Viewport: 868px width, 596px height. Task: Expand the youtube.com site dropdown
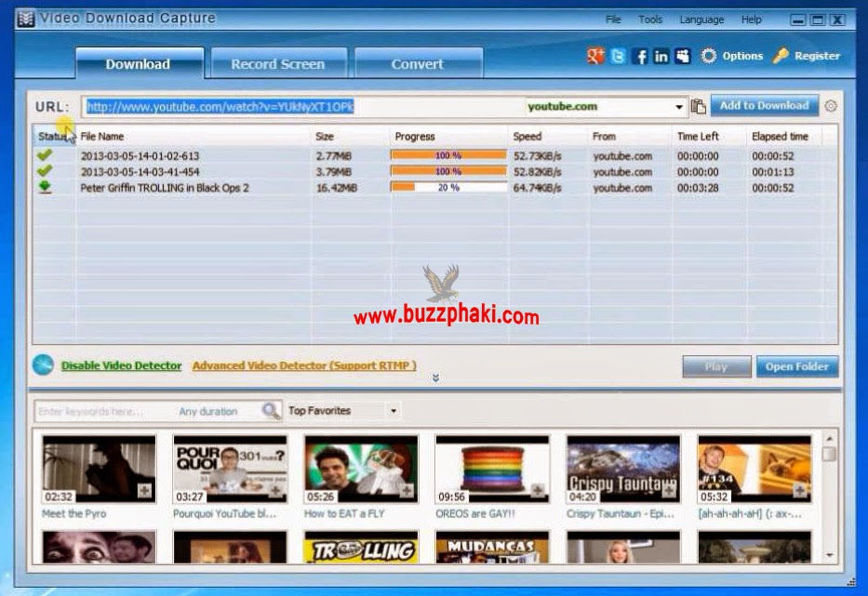(x=679, y=107)
